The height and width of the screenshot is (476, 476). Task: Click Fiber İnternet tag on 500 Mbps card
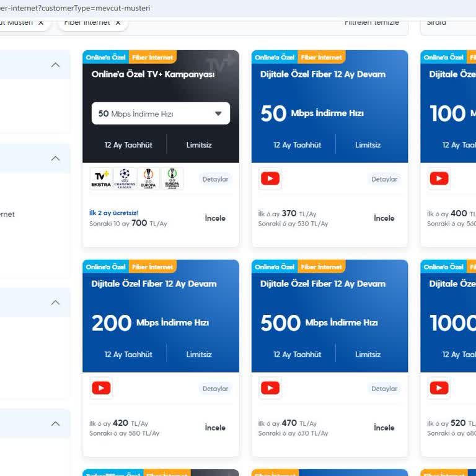[322, 267]
